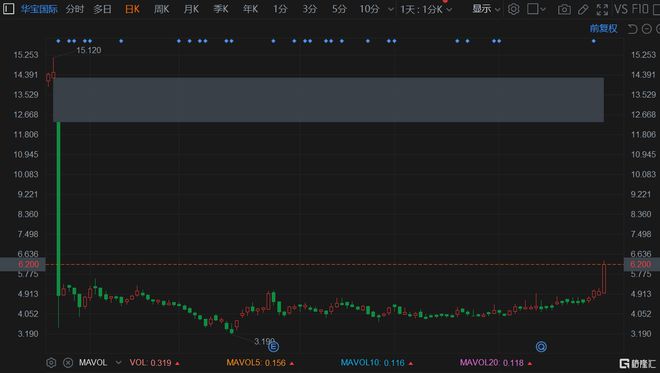Enter fullscreen chart mode
The width and height of the screenshot is (660, 373).
coord(602,9)
